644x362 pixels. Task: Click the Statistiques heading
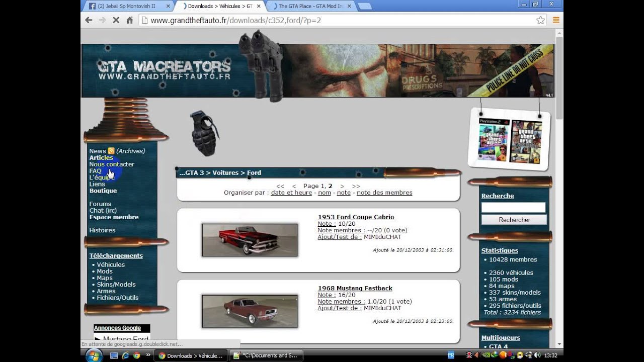tap(500, 250)
